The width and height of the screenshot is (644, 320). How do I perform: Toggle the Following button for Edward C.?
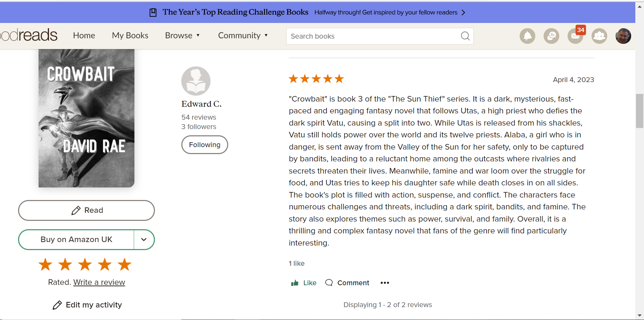pyautogui.click(x=205, y=145)
